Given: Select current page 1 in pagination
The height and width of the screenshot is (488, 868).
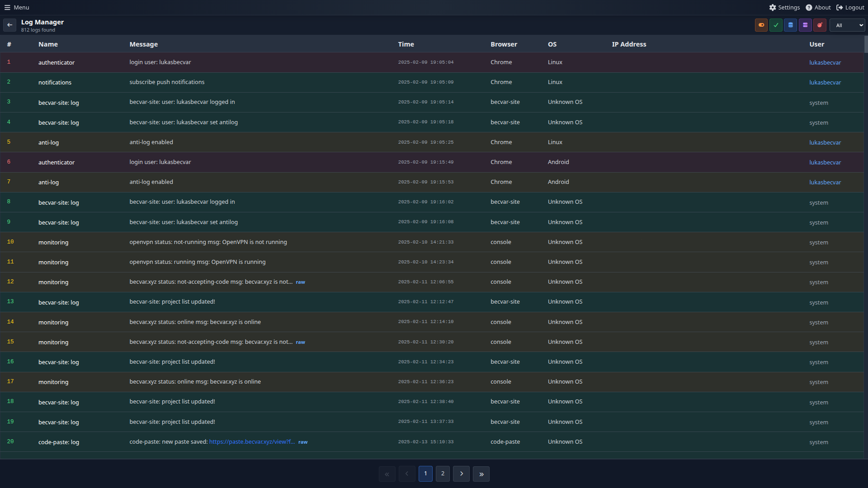Looking at the screenshot, I should (425, 474).
